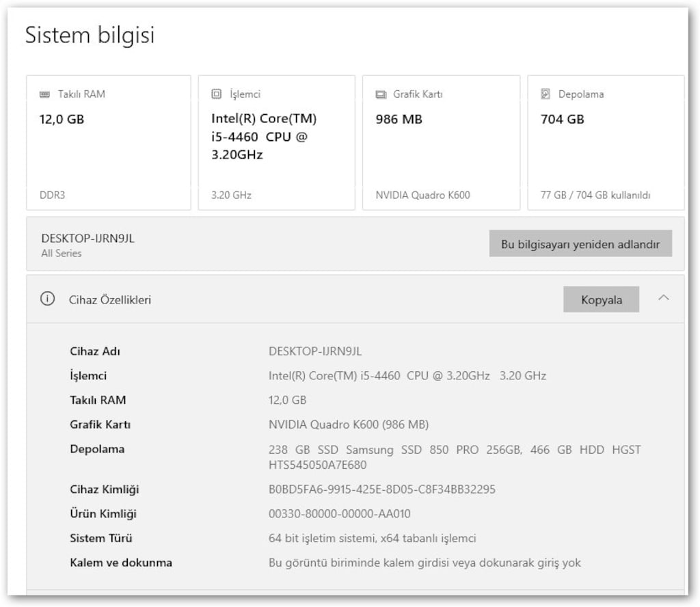700x607 pixels.
Task: Click the İşlemci row label in device specs
Action: click(88, 376)
